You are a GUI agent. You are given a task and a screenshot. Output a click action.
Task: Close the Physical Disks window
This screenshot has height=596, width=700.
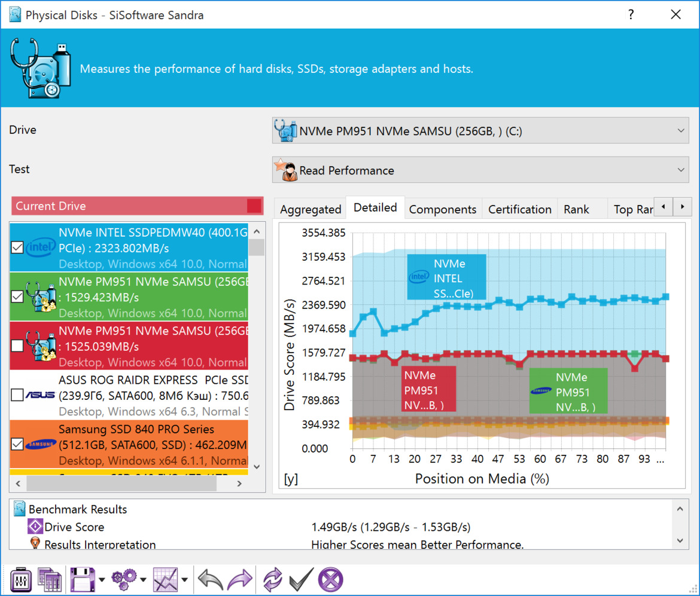[676, 15]
